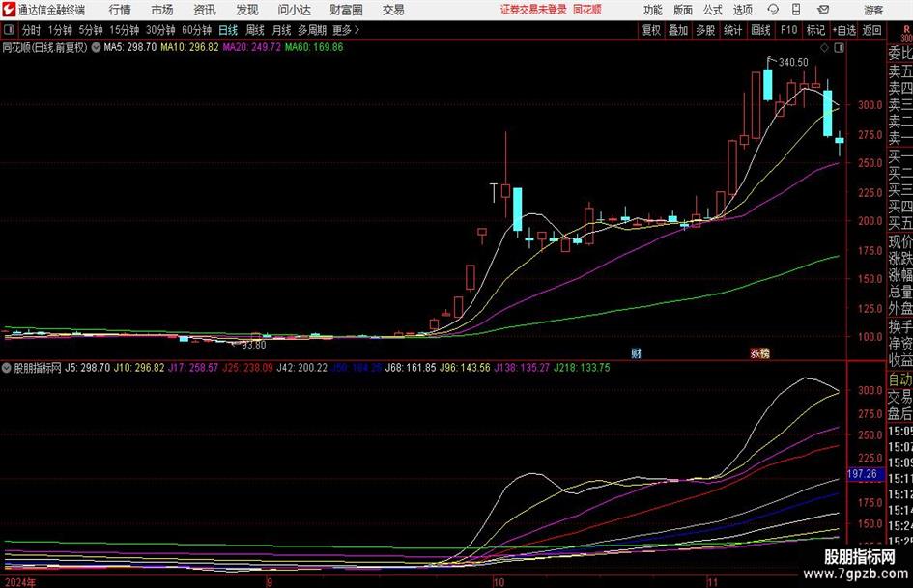Screen dimensions: 913x588
Task: Switch to the 1分钟 period
Action: (x=60, y=30)
